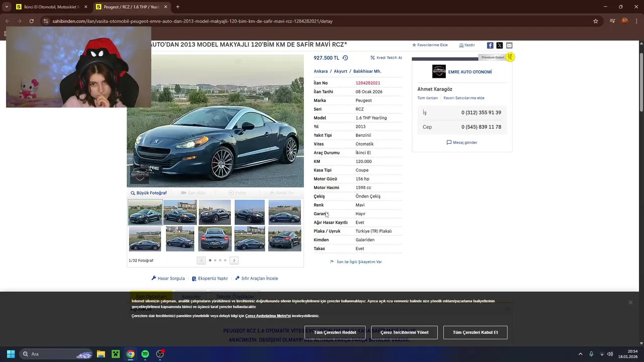Open Minecraft icon in taskbar
Image resolution: width=644 pixels, height=362 pixels.
tap(116, 354)
